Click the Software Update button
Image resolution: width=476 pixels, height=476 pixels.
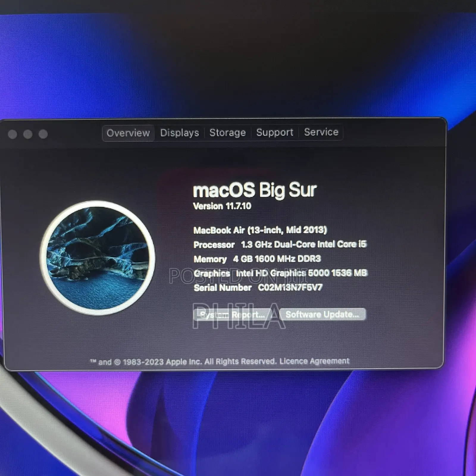pyautogui.click(x=322, y=314)
